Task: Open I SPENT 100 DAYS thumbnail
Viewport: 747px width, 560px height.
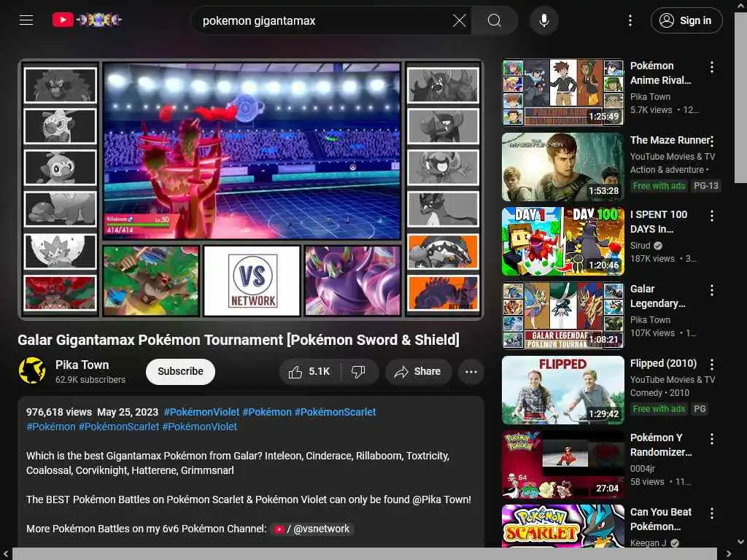Action: coord(562,241)
